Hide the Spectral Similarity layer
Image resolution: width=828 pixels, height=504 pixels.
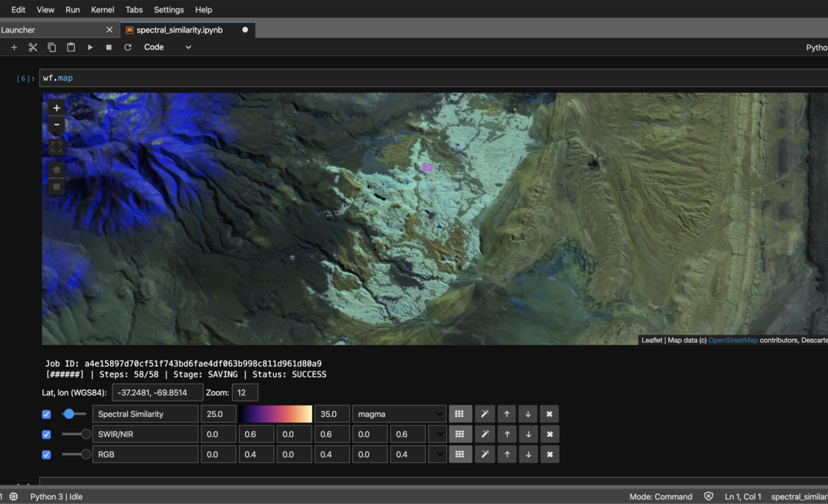46,414
